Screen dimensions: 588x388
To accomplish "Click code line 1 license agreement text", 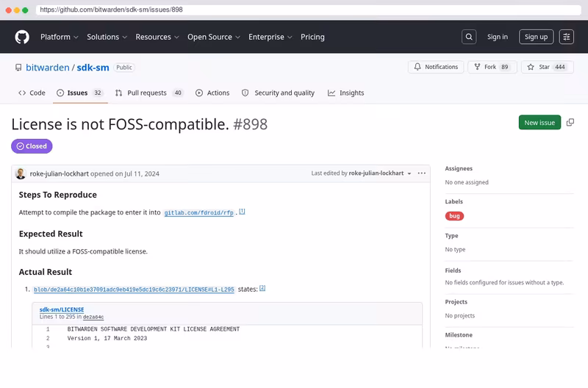I will [154, 329].
